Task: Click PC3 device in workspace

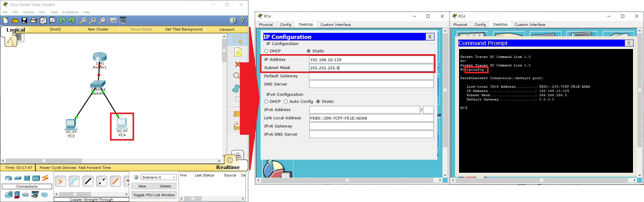Action: tap(71, 124)
